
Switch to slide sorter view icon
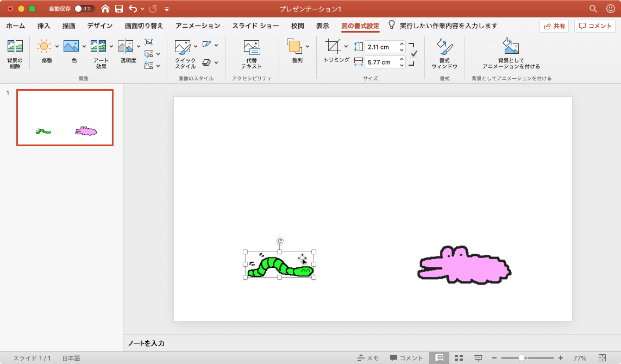point(459,358)
